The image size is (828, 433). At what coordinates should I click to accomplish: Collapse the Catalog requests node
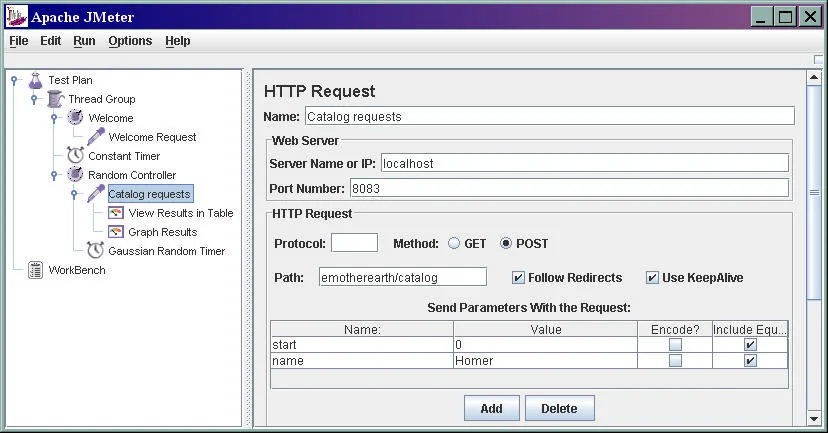[x=74, y=194]
